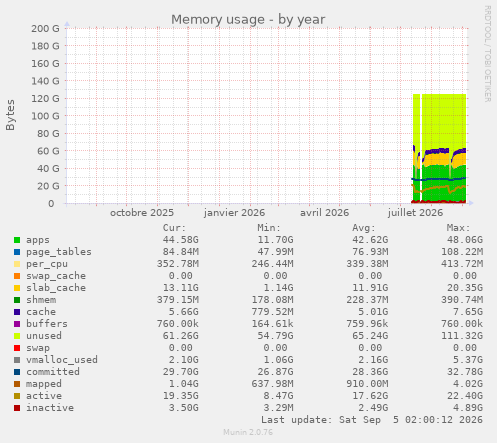
Task: Click the 'shmem' legend label
Action: (x=41, y=300)
